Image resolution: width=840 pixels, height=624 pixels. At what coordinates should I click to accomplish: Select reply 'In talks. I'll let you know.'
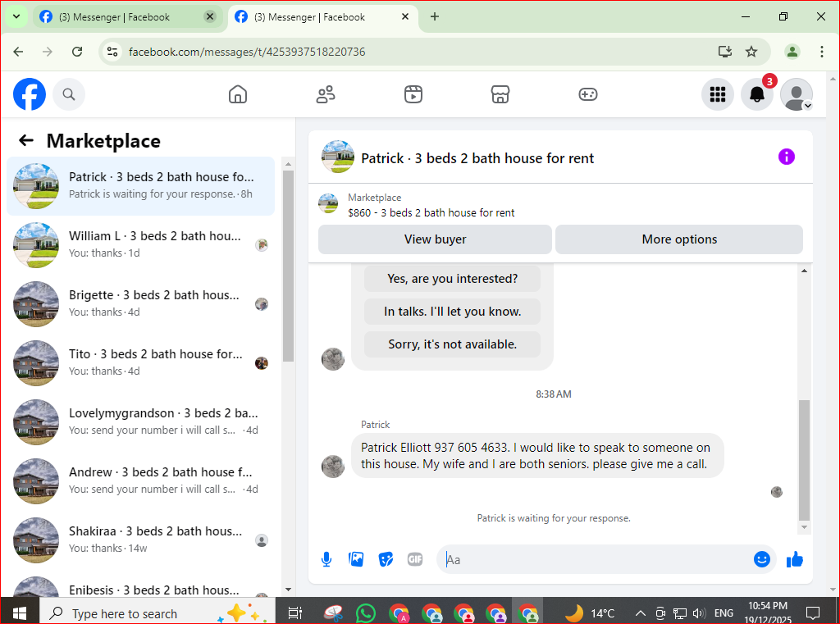click(x=452, y=312)
